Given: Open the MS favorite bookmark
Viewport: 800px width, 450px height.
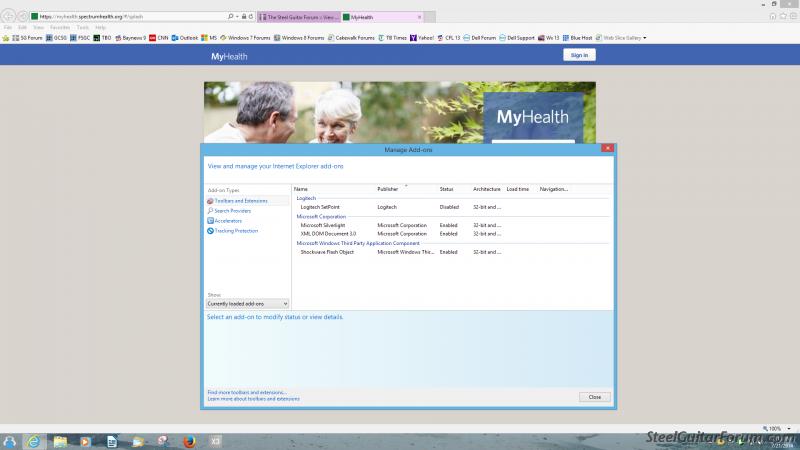Looking at the screenshot, I should tap(209, 38).
